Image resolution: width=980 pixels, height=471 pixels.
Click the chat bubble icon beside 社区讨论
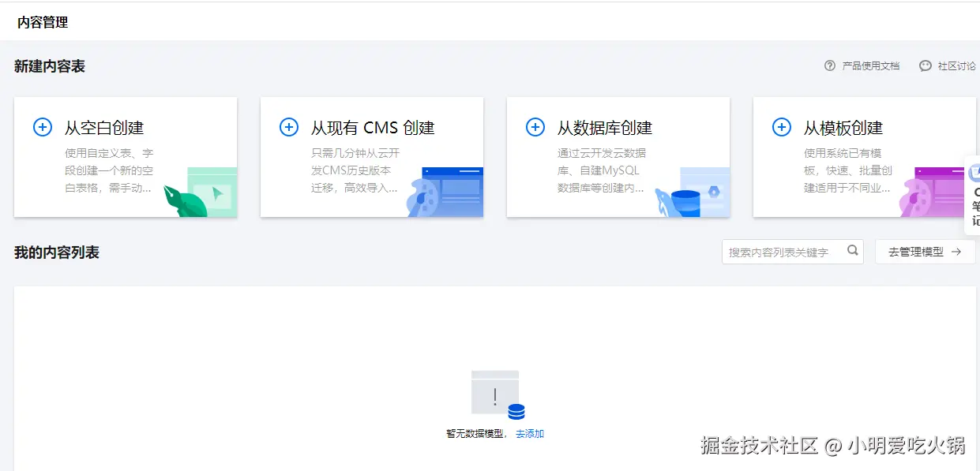[x=925, y=66]
